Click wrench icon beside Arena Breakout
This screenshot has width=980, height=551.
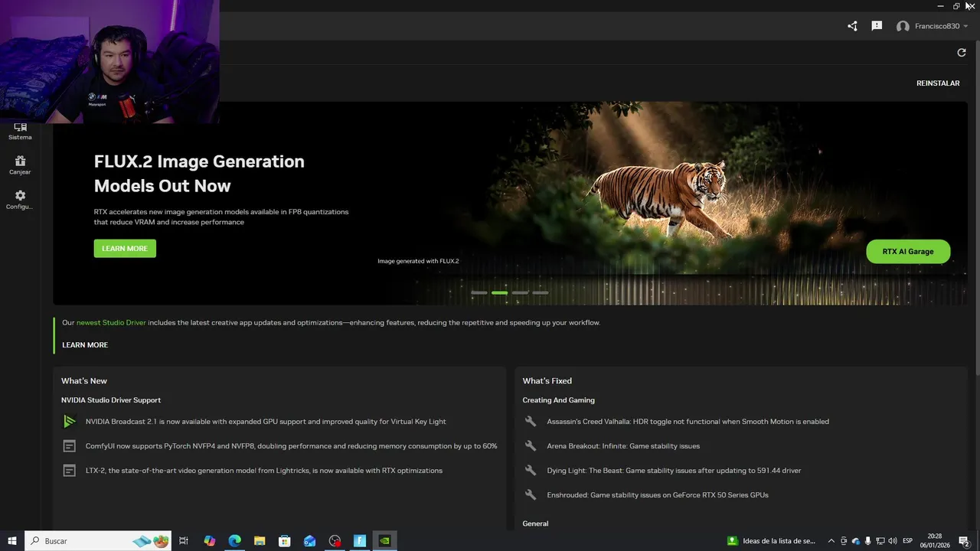click(x=531, y=446)
